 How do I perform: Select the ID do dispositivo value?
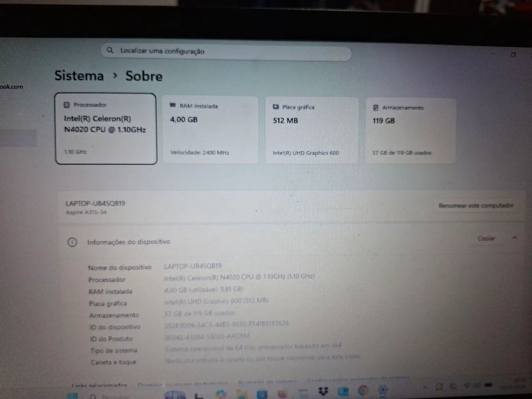[x=227, y=323]
